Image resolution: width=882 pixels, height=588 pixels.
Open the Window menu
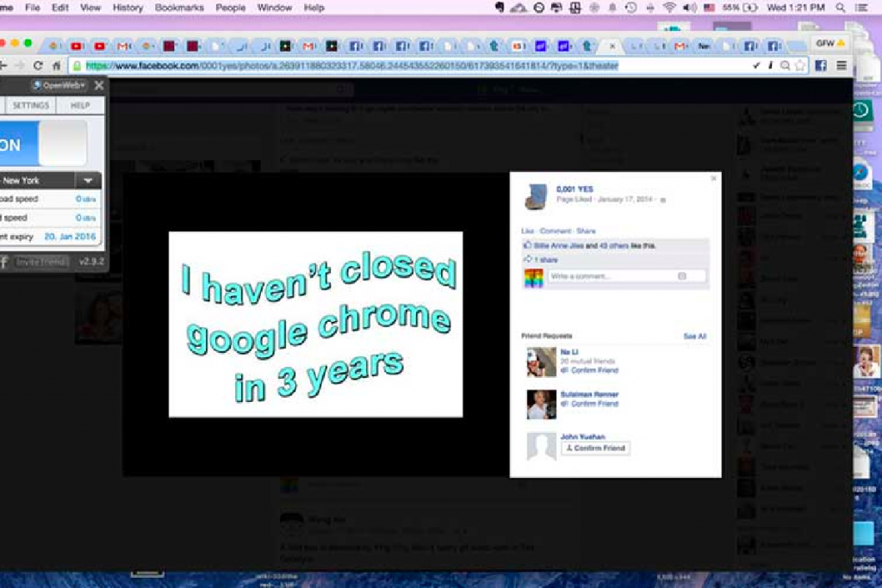tap(275, 8)
